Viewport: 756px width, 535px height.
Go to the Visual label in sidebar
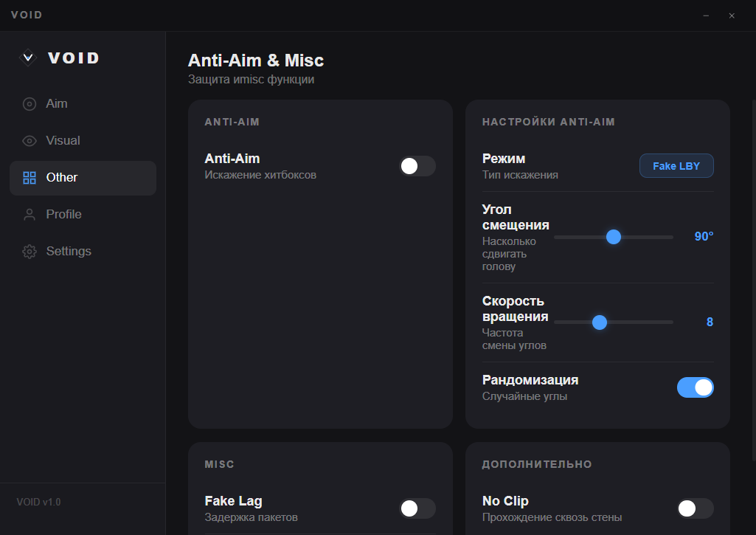pyautogui.click(x=63, y=140)
